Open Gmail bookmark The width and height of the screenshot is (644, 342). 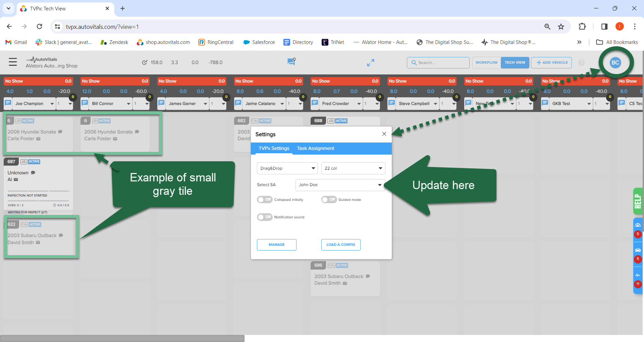(16, 42)
